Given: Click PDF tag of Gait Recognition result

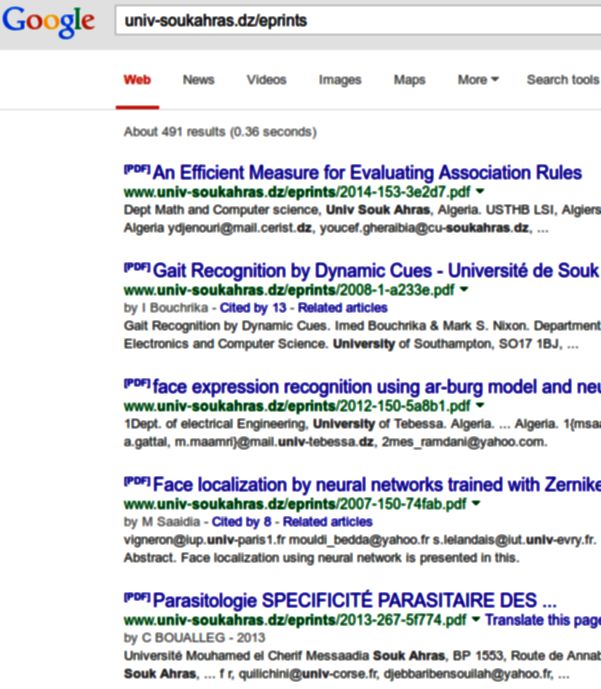Looking at the screenshot, I should pyautogui.click(x=138, y=267).
